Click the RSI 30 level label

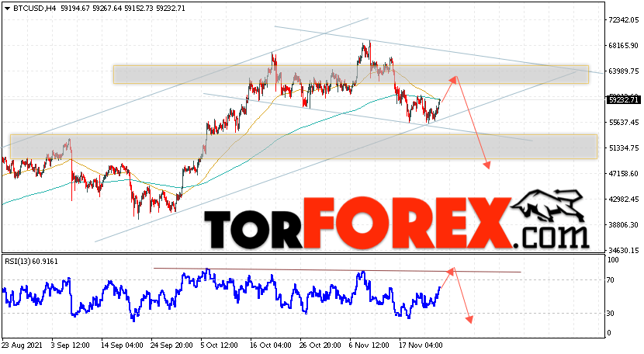pyautogui.click(x=611, y=314)
